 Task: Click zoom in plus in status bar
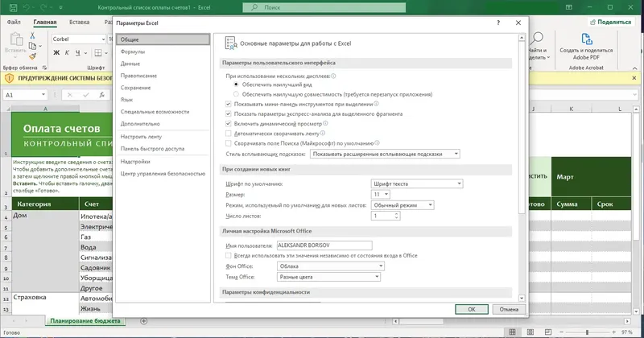614,332
